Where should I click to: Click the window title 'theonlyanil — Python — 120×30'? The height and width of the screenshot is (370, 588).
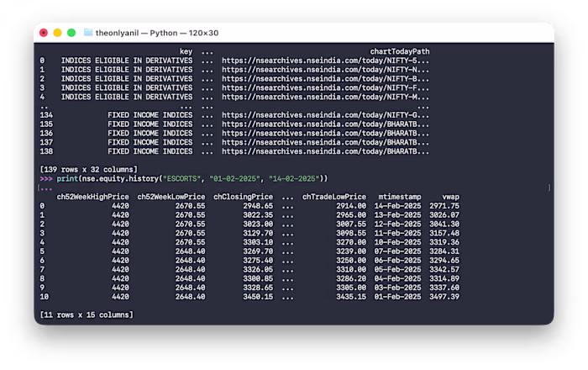(157, 33)
